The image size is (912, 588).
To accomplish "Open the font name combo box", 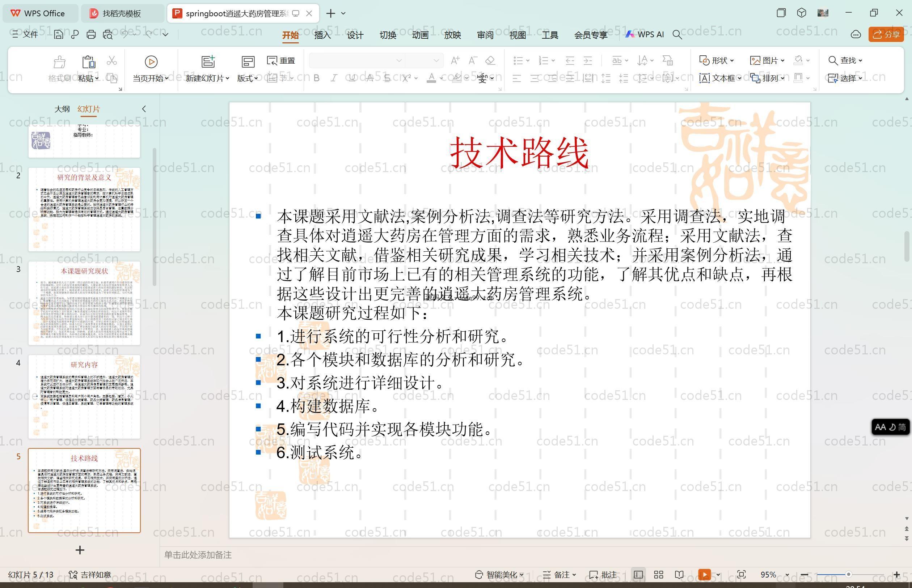I will [x=356, y=60].
